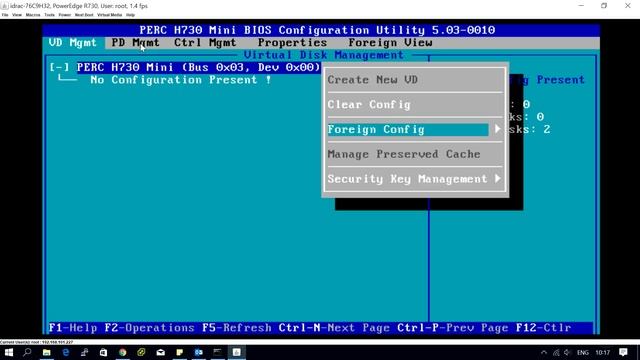Switch to the Ctrl Mgmt tab
Viewport: 640px width, 360px height.
coord(205,43)
